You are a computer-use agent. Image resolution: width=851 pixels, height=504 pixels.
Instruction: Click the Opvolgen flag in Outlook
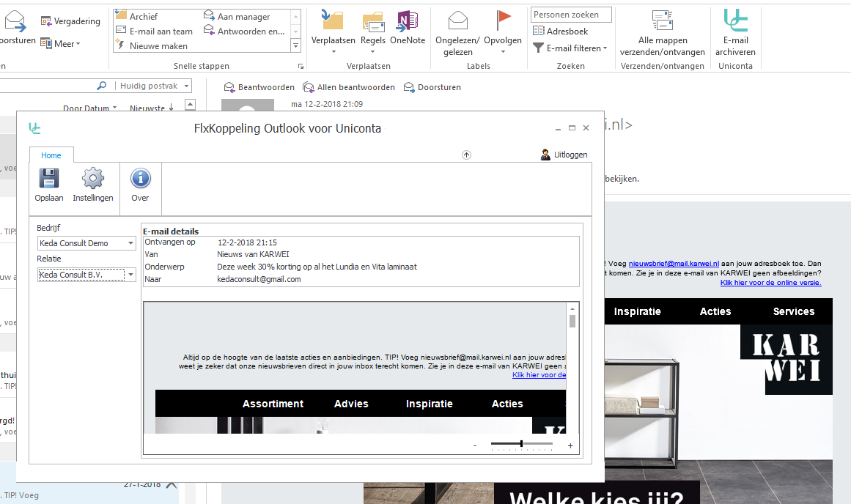tap(503, 32)
